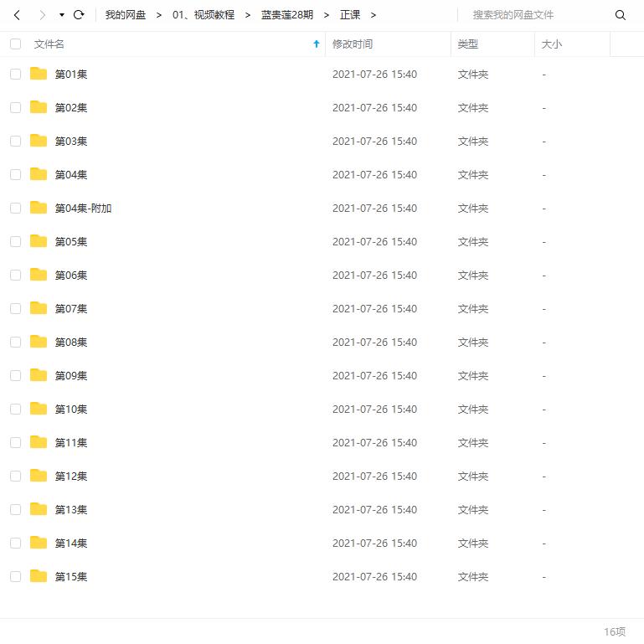Select the 第01集 folder name
The height and width of the screenshot is (644, 644).
(71, 75)
